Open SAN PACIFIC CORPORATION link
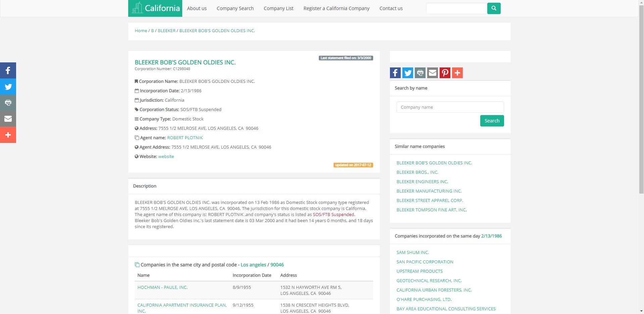This screenshot has height=314, width=644. [425, 262]
